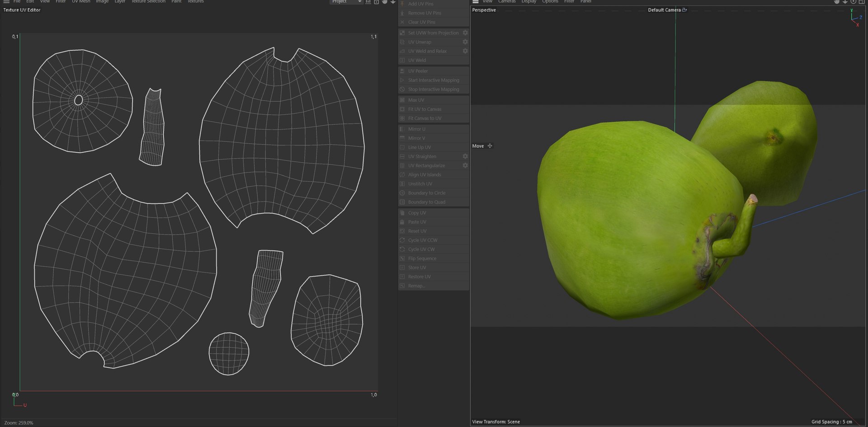Open the viewport Display menu
868x427 pixels.
[528, 2]
